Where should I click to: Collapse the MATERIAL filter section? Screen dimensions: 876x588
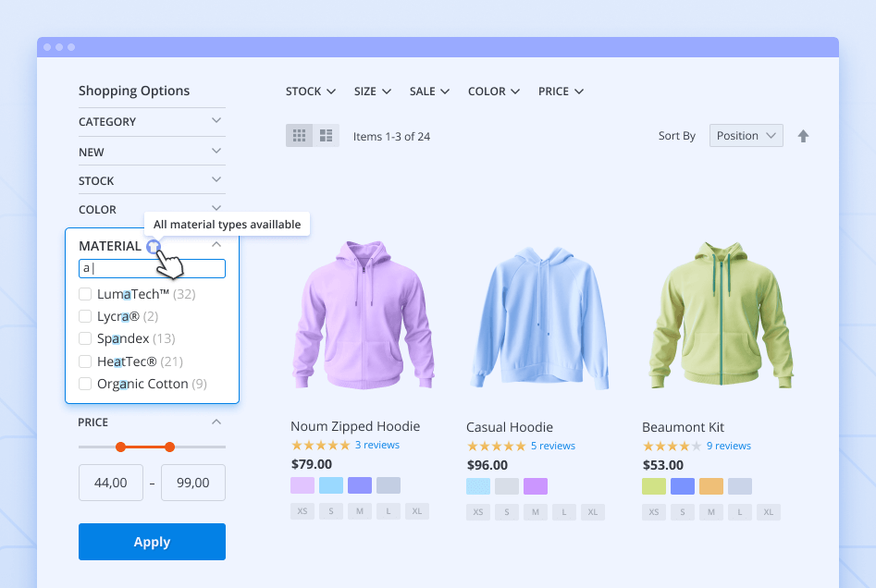(216, 245)
